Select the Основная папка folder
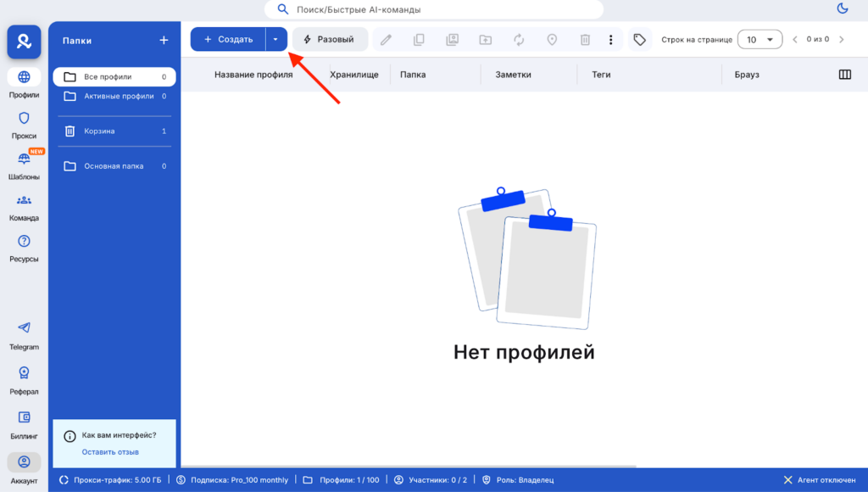Image resolution: width=868 pixels, height=492 pixels. 114,166
